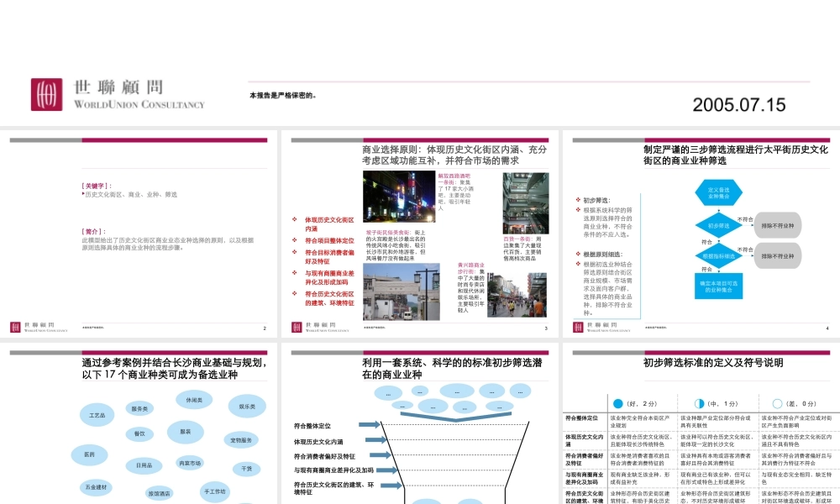Click the funnel label 符合整体定位

coord(312,426)
